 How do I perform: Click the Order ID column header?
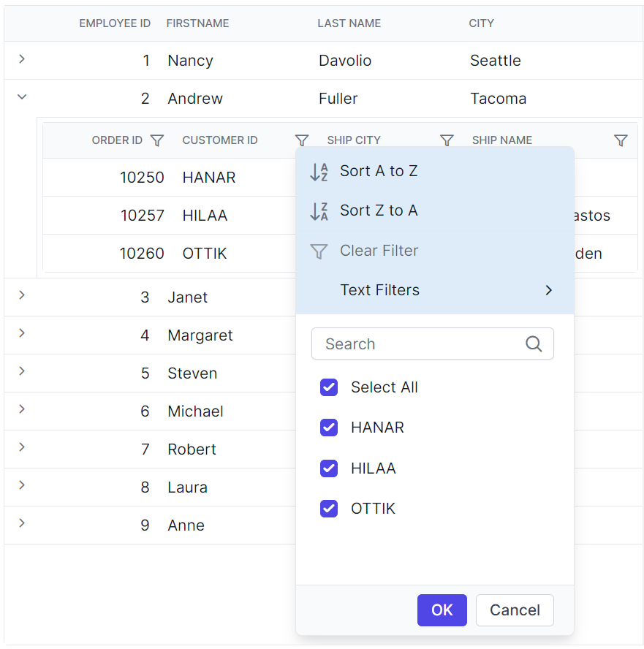tap(117, 140)
